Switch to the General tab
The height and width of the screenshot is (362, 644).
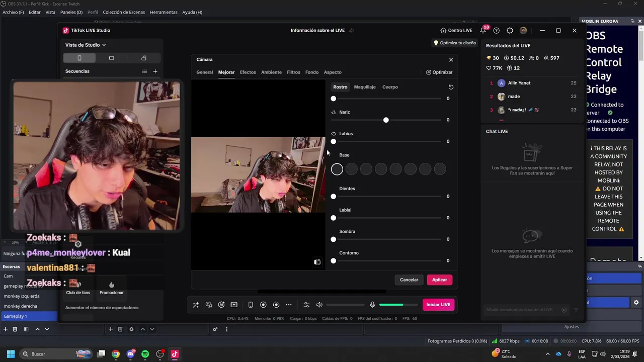pyautogui.click(x=205, y=72)
